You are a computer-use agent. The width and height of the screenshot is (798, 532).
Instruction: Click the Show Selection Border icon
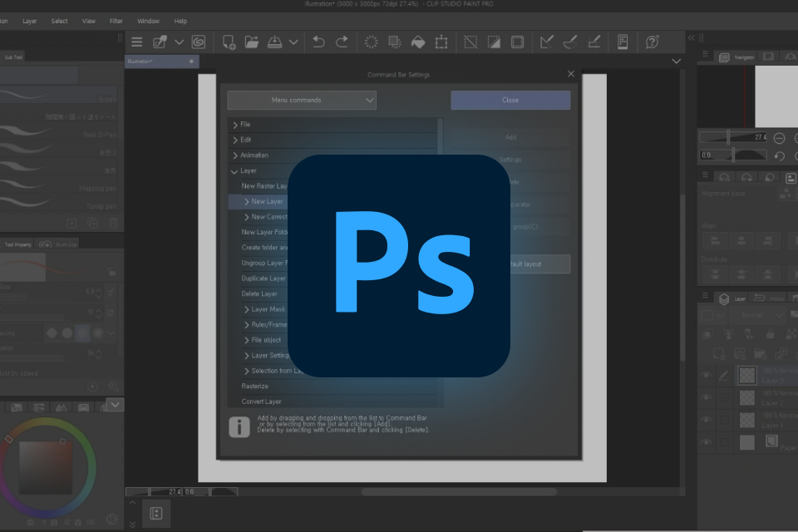click(x=517, y=42)
